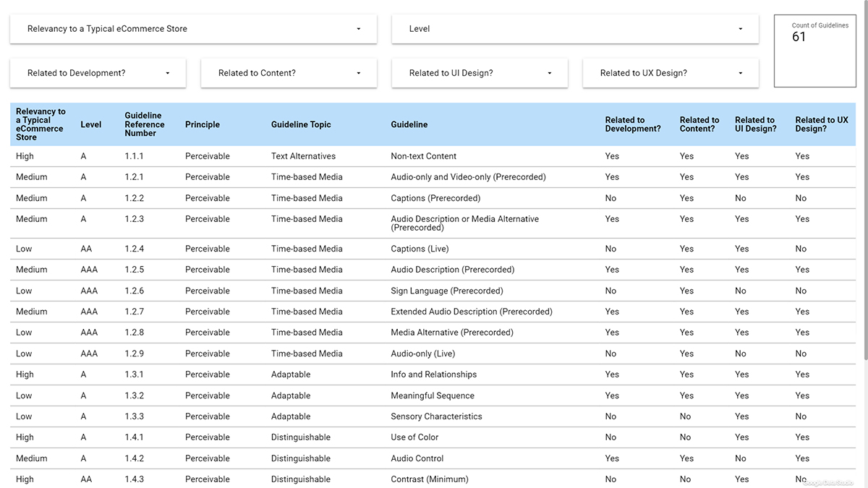Screen dimensions: 868x488
Task: Select 'Audio-only and Video-only (Prerecorded)' cell
Action: click(468, 177)
